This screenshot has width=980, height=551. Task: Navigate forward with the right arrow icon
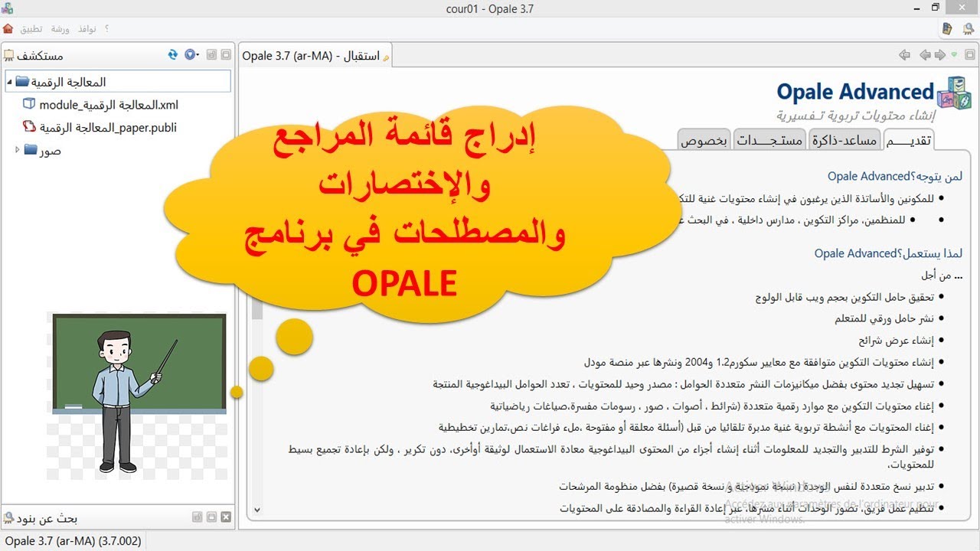pos(940,55)
